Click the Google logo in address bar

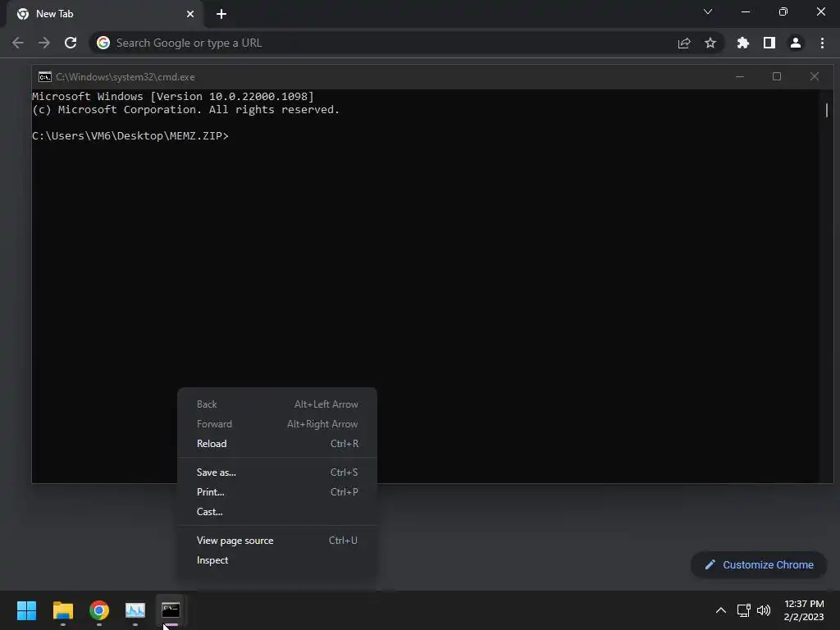103,43
